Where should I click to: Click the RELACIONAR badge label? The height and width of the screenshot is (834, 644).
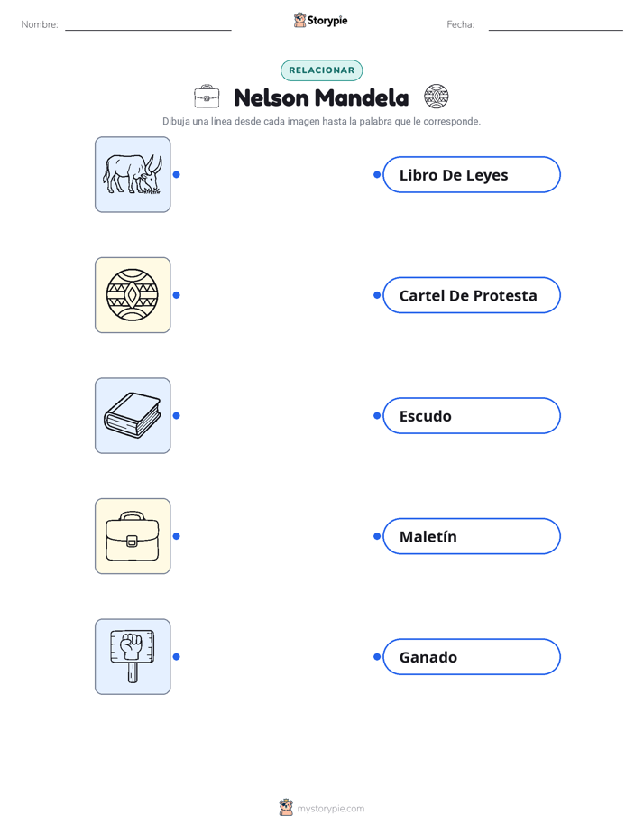pos(321,70)
